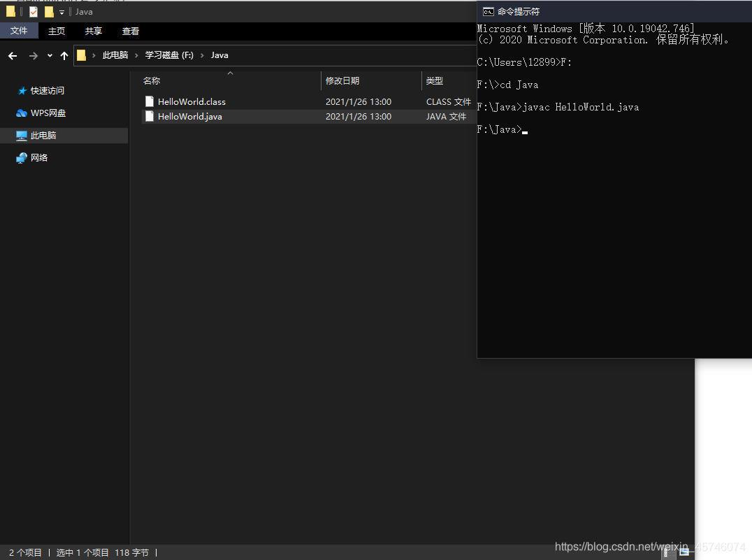The image size is (752, 560).
Task: Select the HelloWorld.class file
Action: pyautogui.click(x=191, y=102)
